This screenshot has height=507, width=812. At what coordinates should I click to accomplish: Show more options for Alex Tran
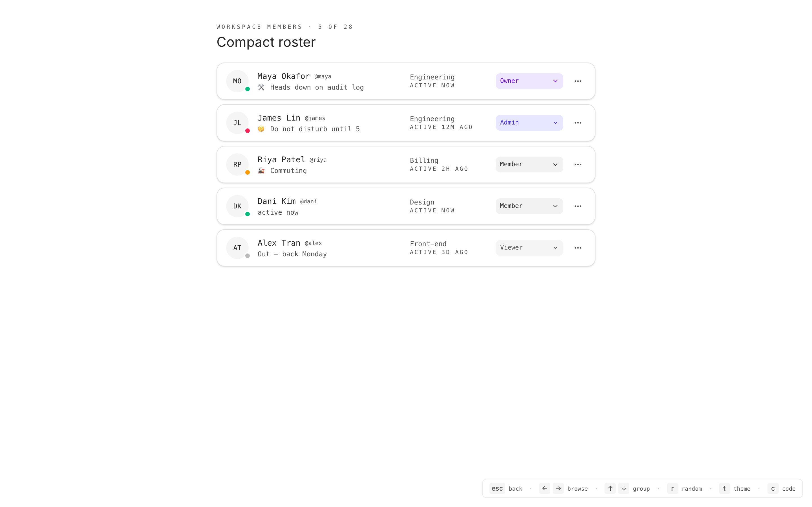coord(577,248)
